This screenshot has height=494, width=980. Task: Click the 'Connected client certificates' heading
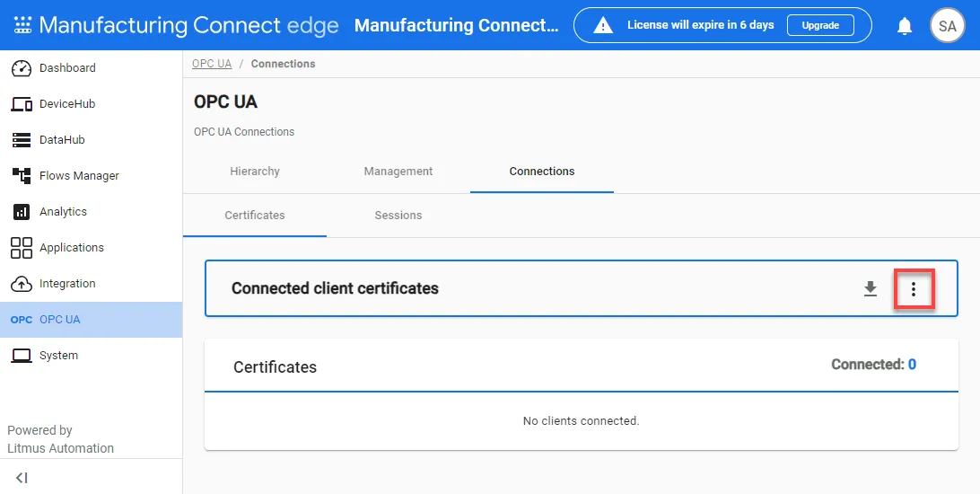tap(335, 289)
